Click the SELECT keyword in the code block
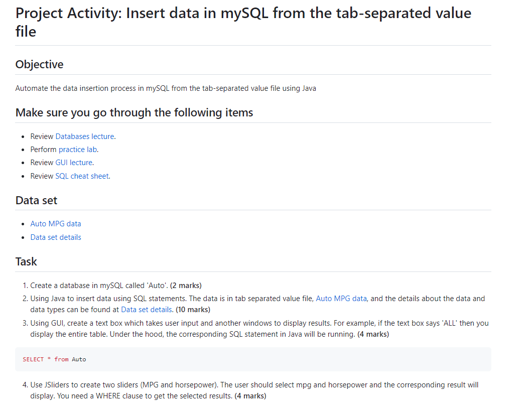This screenshot has height=415, width=532. tap(33, 359)
